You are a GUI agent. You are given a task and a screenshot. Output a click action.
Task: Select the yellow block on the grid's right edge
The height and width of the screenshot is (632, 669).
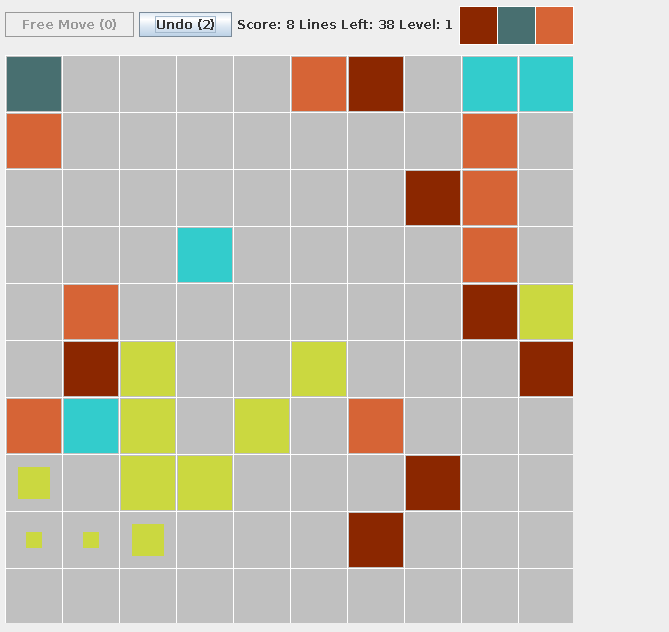point(546,312)
